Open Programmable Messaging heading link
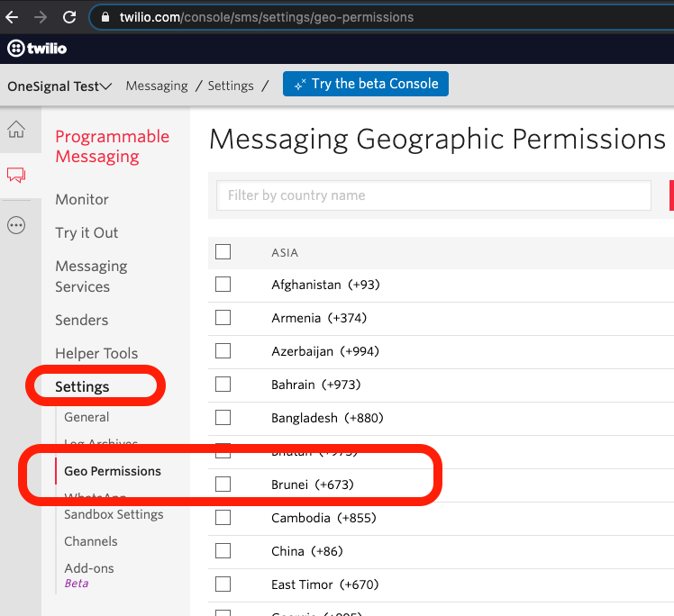The height and width of the screenshot is (616, 674). tap(113, 146)
